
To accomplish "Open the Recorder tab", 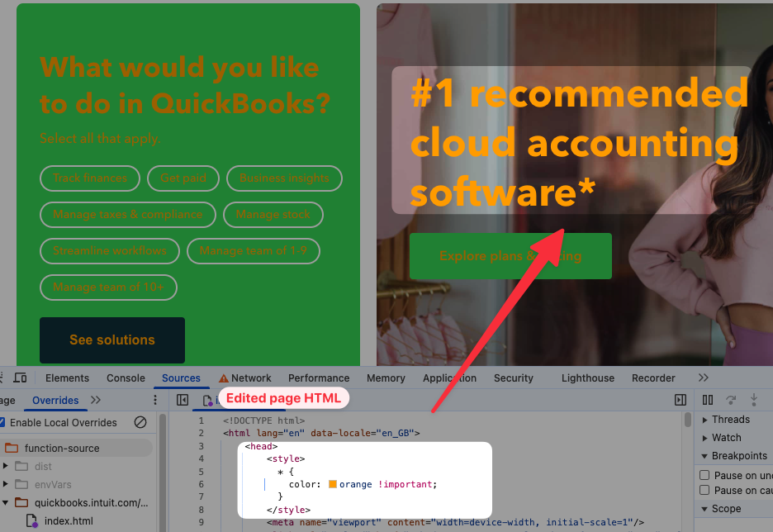I will point(653,378).
